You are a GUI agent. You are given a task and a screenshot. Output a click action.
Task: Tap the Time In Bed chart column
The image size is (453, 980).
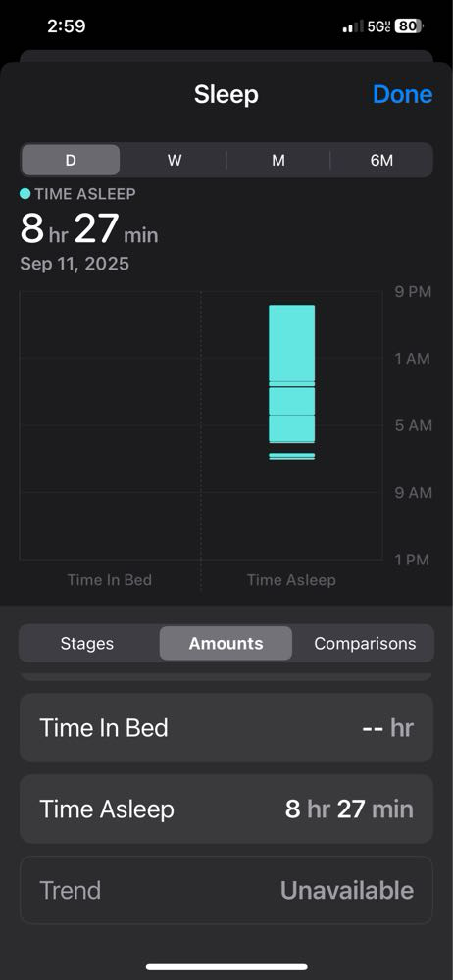[110, 425]
